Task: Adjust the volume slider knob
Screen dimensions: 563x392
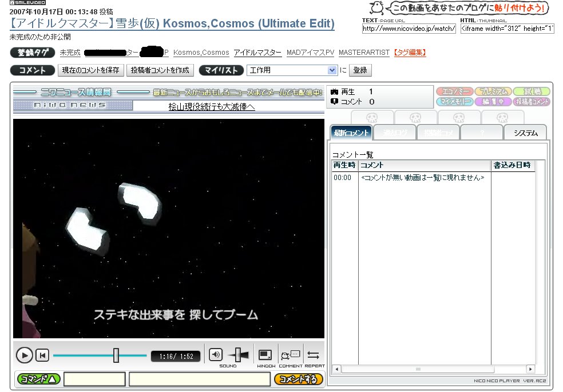Action: [x=237, y=355]
